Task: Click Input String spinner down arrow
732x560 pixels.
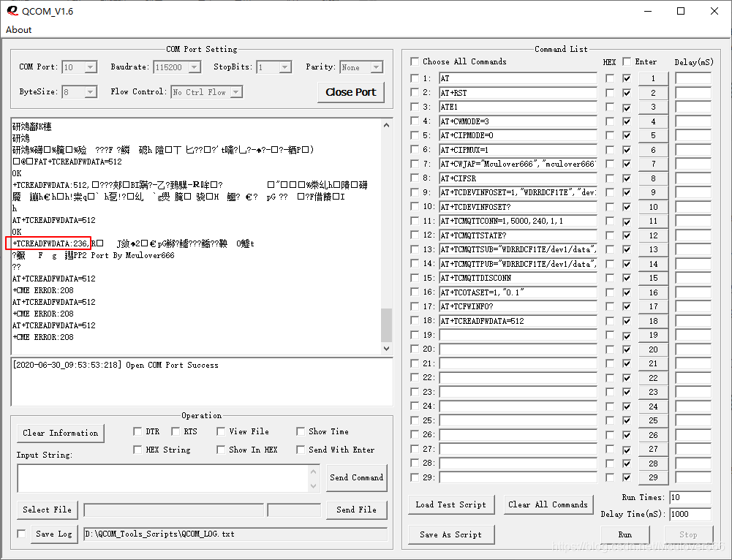Action: tap(313, 485)
